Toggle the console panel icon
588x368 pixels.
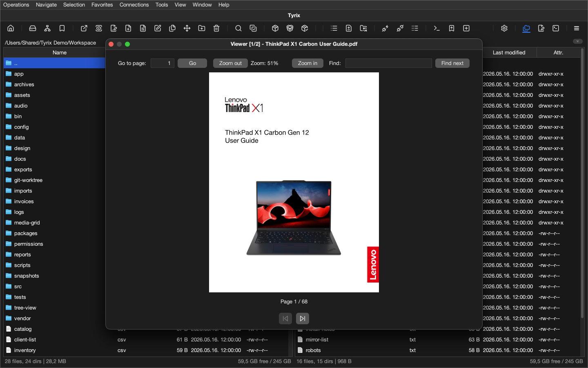(x=556, y=28)
